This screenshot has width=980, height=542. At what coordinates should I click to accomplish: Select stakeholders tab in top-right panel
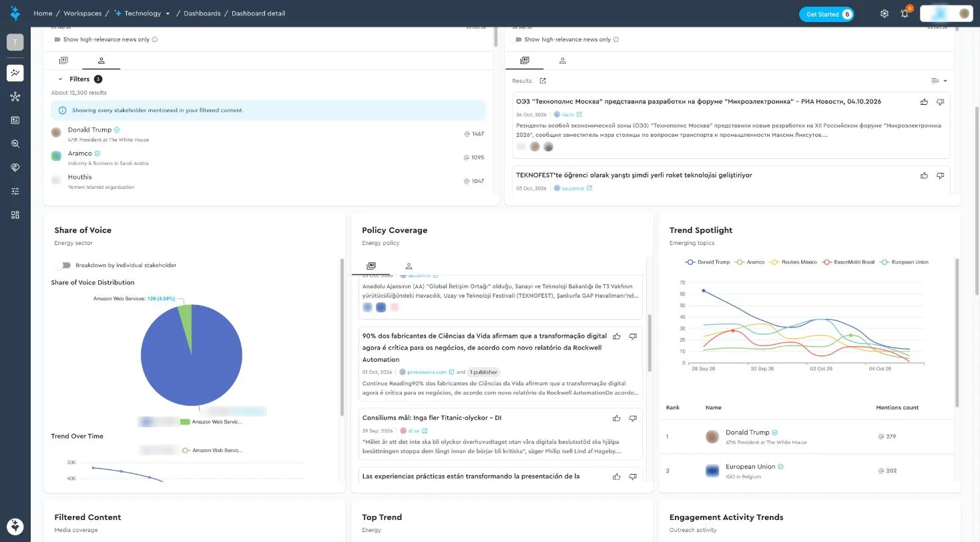click(562, 61)
